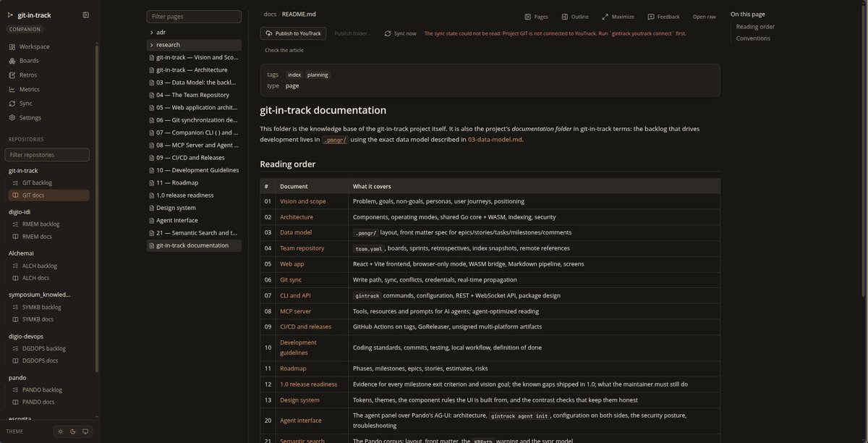
Task: Switch to system theme
Action: coord(85,431)
